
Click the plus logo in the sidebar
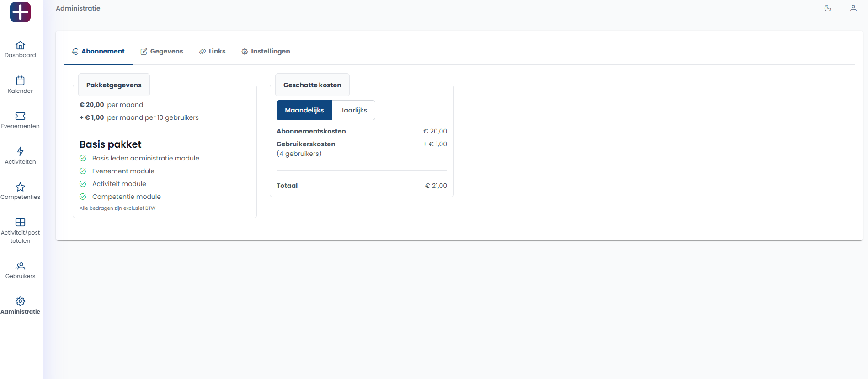pyautogui.click(x=20, y=12)
